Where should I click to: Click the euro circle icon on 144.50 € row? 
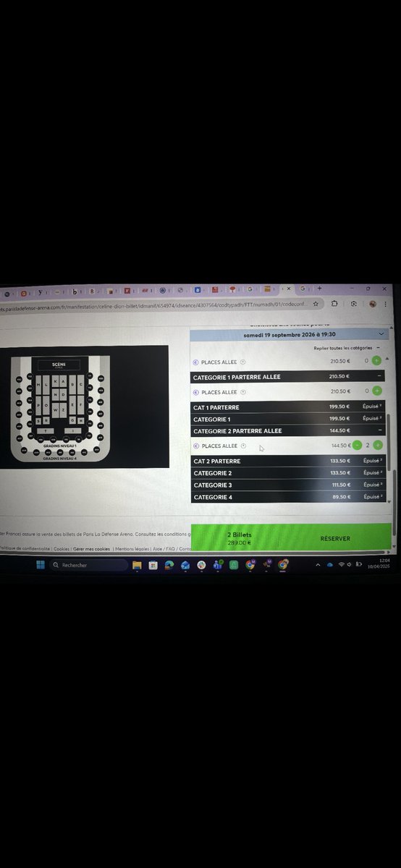coord(195,446)
